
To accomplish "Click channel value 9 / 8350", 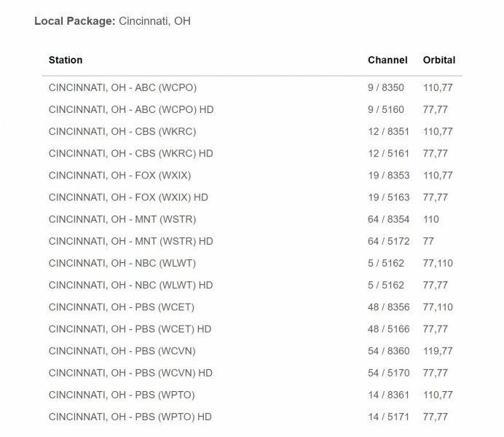I will (x=385, y=88).
